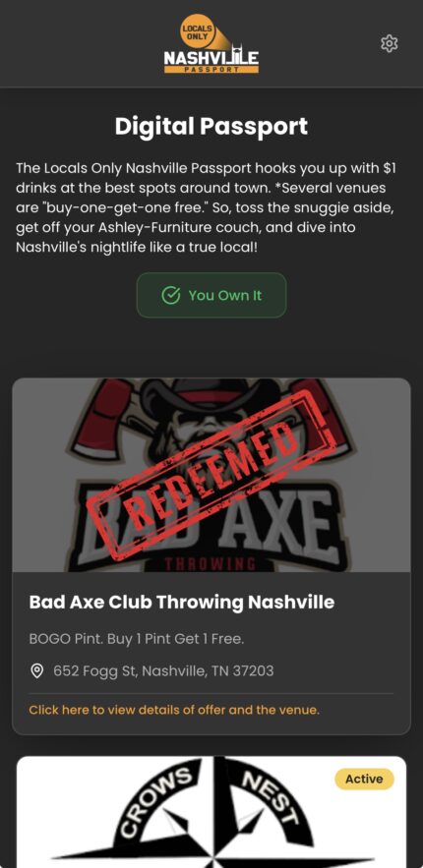The width and height of the screenshot is (423, 868).
Task: Open the Bad Axe Throwing venue image
Action: coord(211,475)
